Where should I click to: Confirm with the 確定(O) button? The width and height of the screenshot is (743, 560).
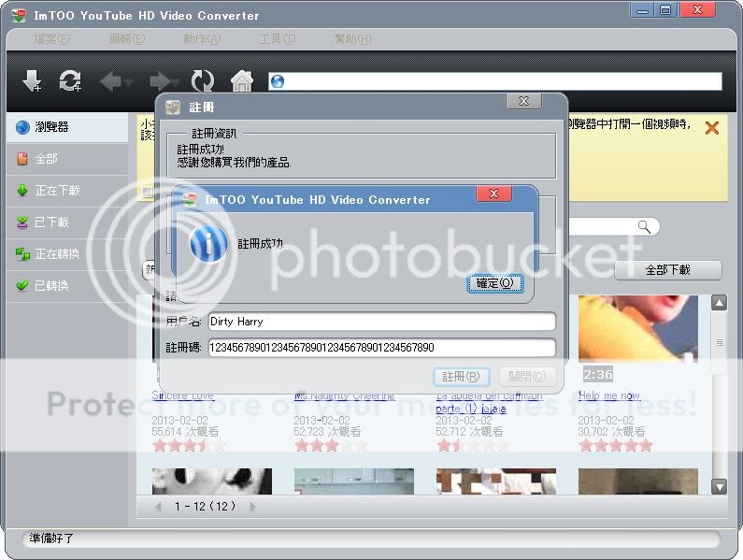(494, 283)
